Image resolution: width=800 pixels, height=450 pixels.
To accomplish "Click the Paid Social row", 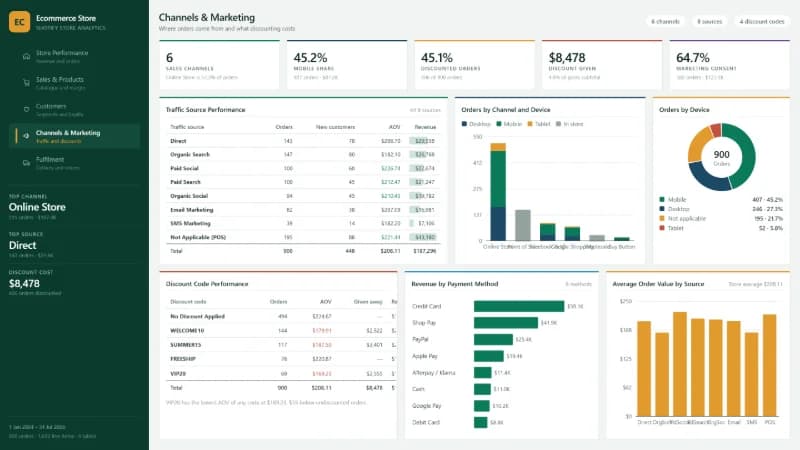I will 303,168.
